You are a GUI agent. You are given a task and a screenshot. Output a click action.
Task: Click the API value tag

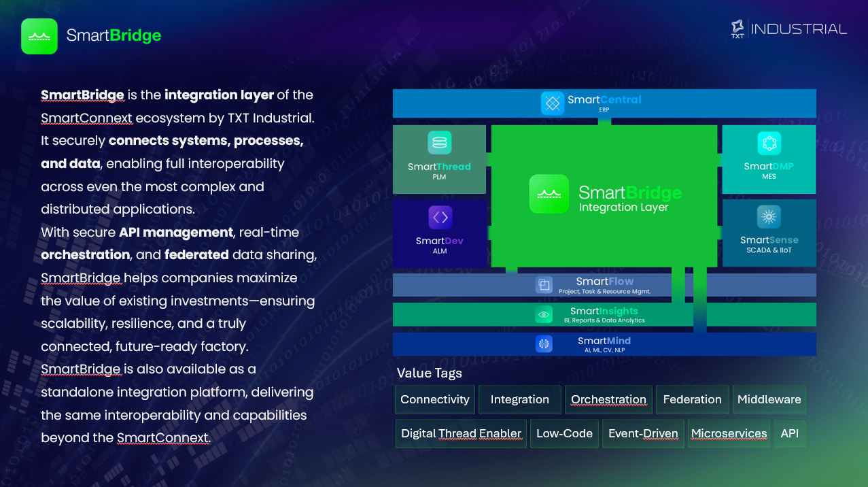pos(790,433)
